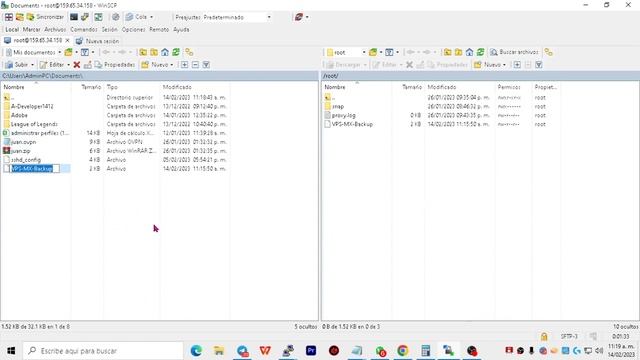Click the taskbar search box
Image resolution: width=640 pixels, height=360 pixels.
pyautogui.click(x=103, y=351)
